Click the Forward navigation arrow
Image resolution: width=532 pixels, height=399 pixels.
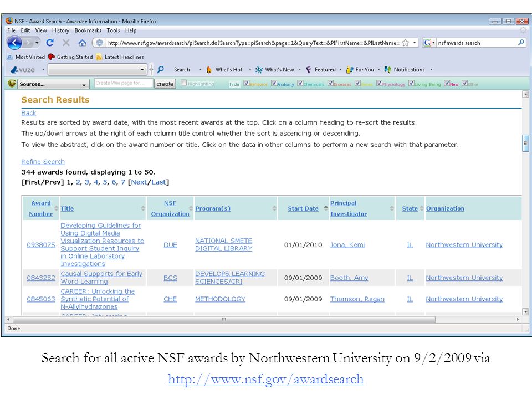28,43
